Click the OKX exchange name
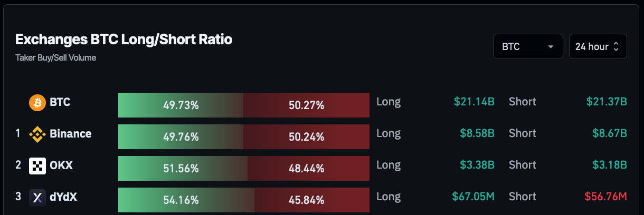644x215 pixels. [61, 165]
